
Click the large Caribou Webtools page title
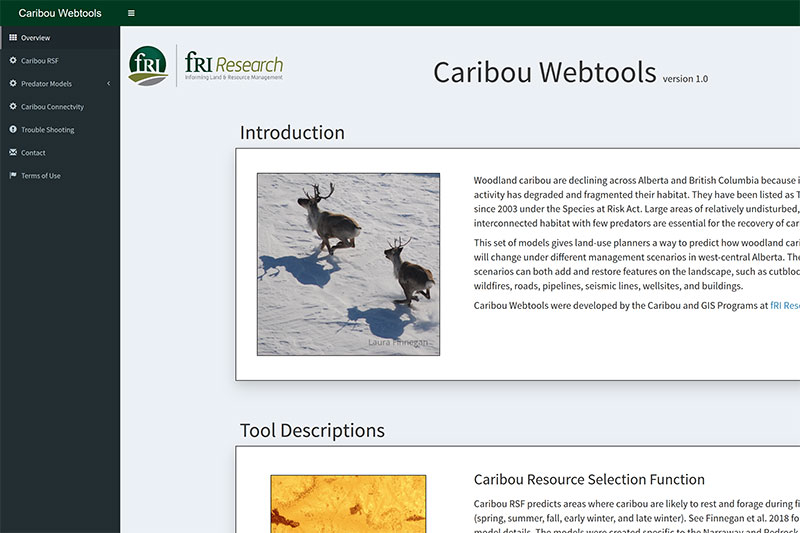pos(544,72)
